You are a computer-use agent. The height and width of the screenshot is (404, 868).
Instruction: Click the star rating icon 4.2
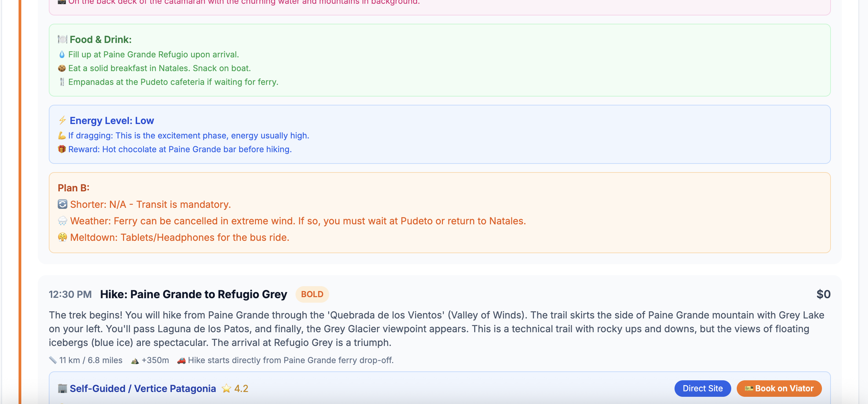(x=226, y=389)
